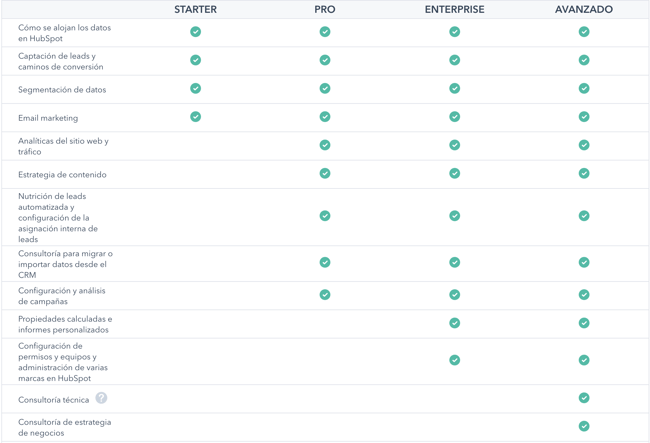Click Pro checkmark for Captación de leads row
Screen dimensions: 650x443
coord(325,60)
